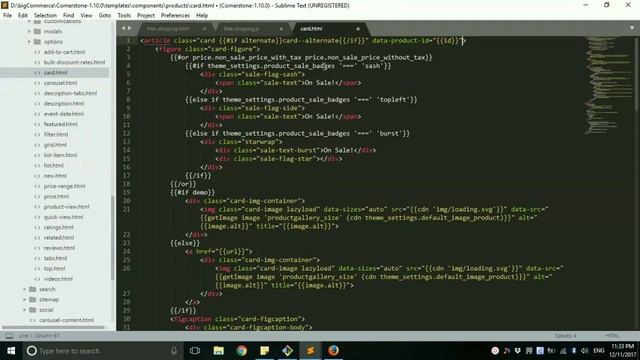
Task: Toggle sidebar with status bar panel icon
Action: coord(9,336)
